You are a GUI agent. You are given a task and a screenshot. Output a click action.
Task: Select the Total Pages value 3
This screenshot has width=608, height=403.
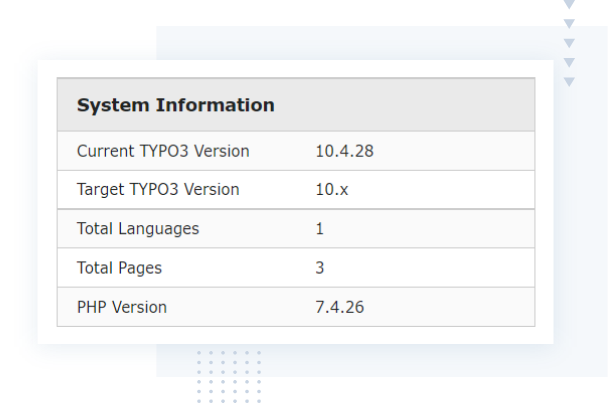tap(320, 268)
